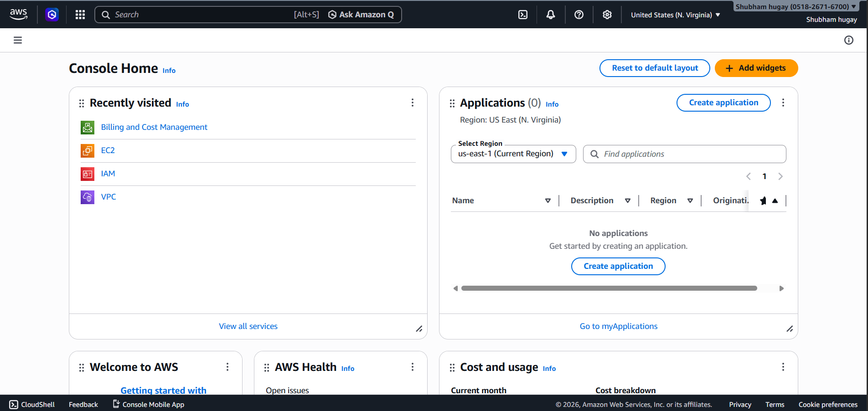Open the support help question icon
The image size is (868, 411).
click(579, 15)
